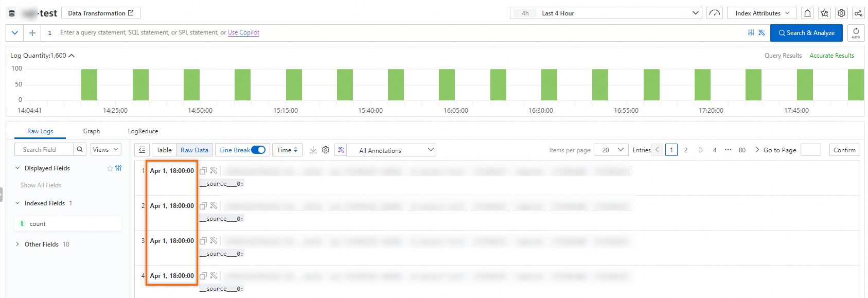Open the Index Attributes dropdown
This screenshot has width=868, height=298.
(x=762, y=13)
